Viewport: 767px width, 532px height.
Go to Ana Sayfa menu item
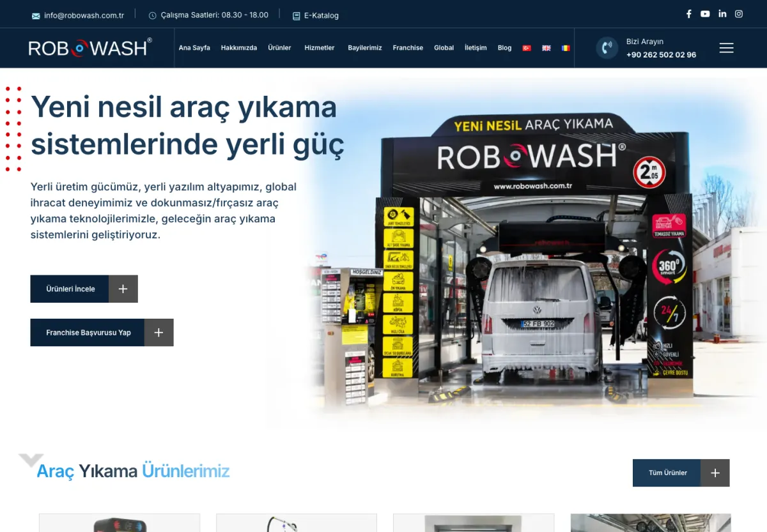pyautogui.click(x=194, y=48)
